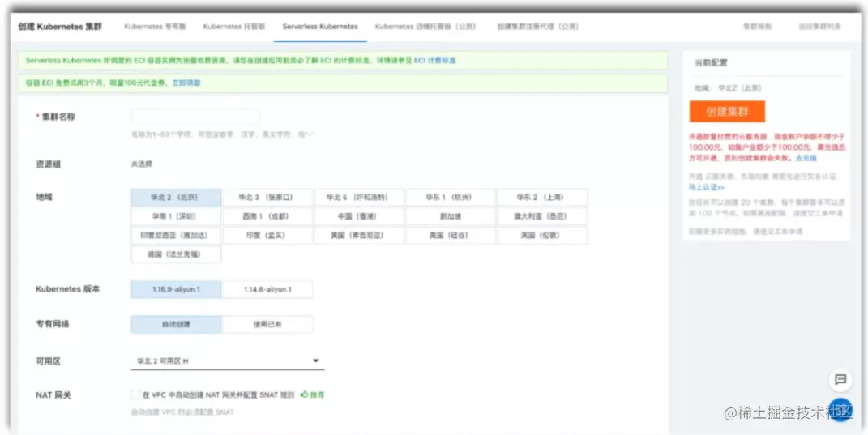
Task: Click the 立即领取 coupon link
Action: tap(186, 83)
